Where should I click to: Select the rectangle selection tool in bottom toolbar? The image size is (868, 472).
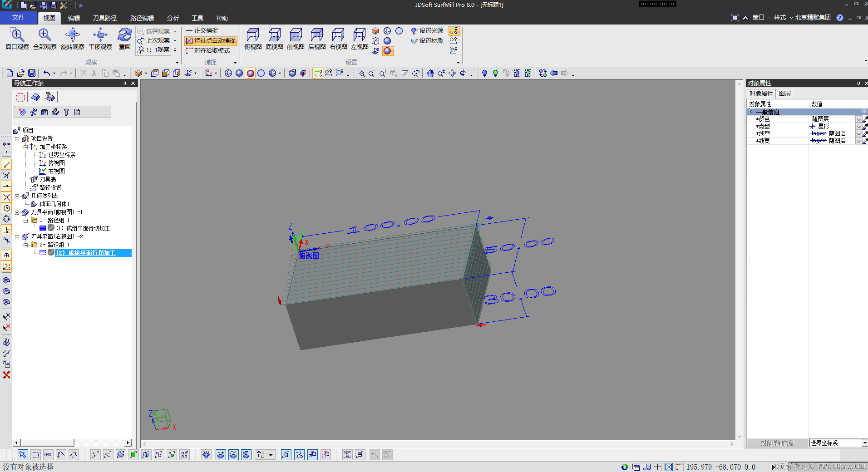pyautogui.click(x=35, y=455)
